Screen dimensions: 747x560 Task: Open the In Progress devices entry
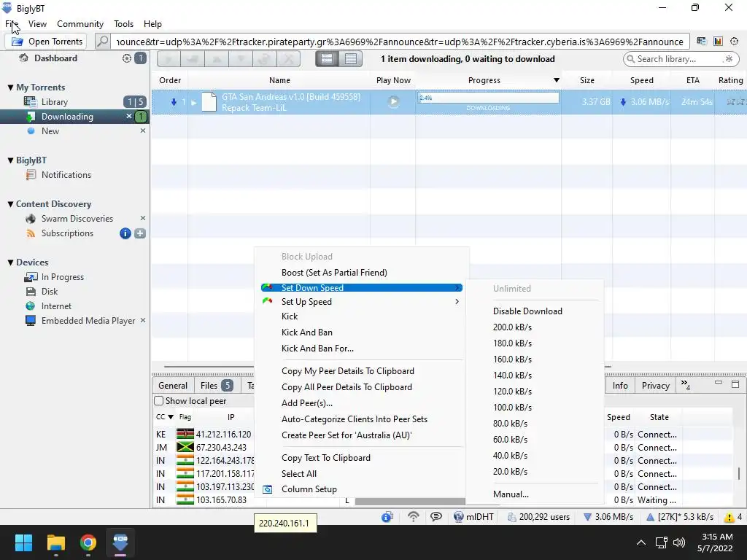63,277
